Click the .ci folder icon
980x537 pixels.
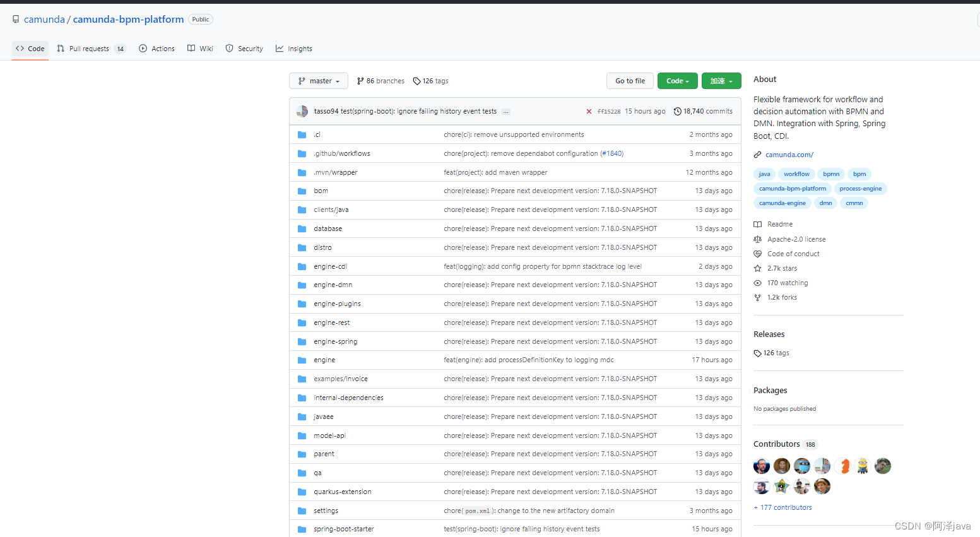(302, 134)
